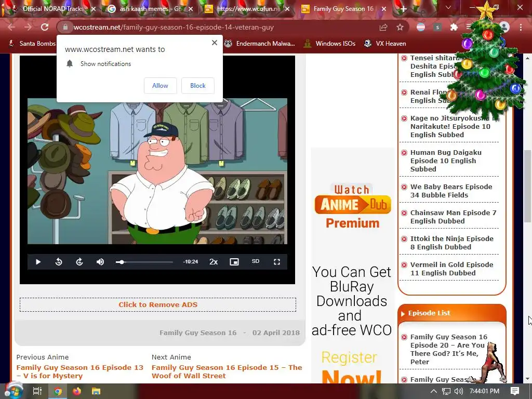The image size is (532, 399).
Task: Allow notifications from wcostream.net
Action: pyautogui.click(x=160, y=86)
